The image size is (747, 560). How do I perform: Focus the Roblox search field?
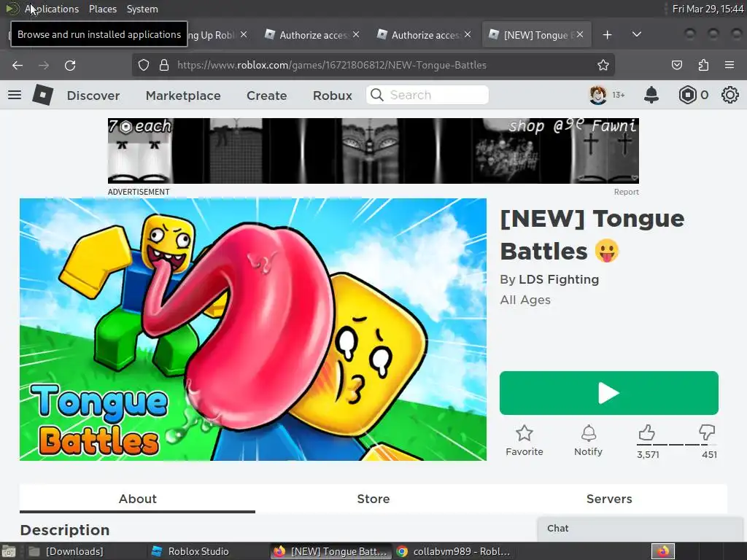click(427, 95)
